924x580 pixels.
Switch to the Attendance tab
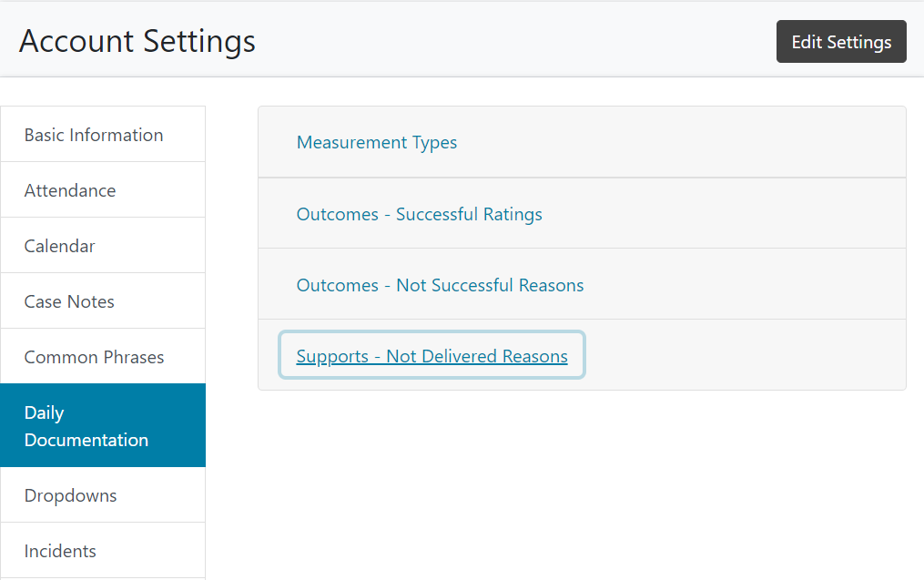[x=103, y=189]
